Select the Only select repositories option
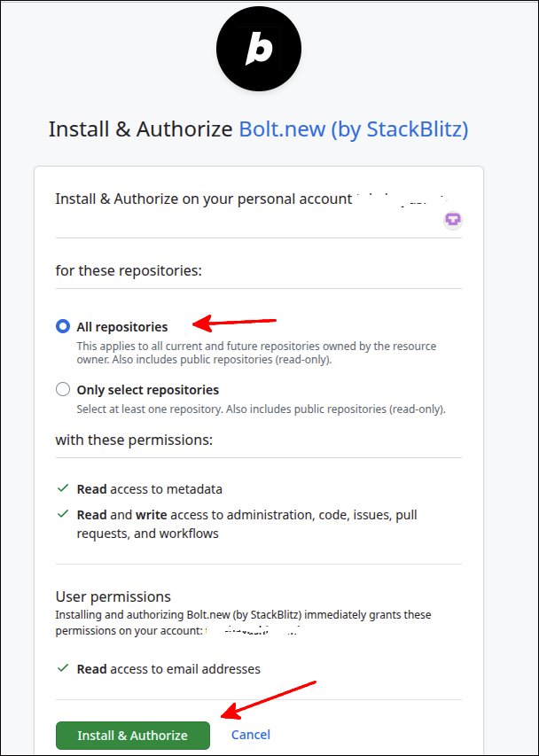Viewport: 539px width, 756px height. point(62,389)
